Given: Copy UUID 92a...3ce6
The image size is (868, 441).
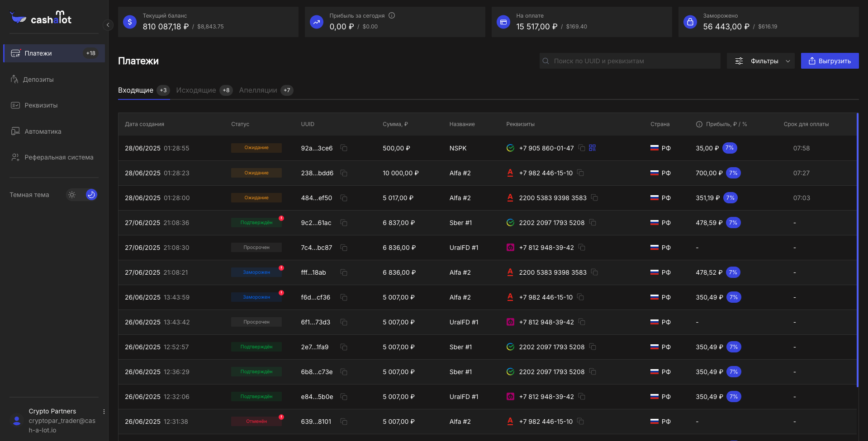Looking at the screenshot, I should (x=344, y=148).
